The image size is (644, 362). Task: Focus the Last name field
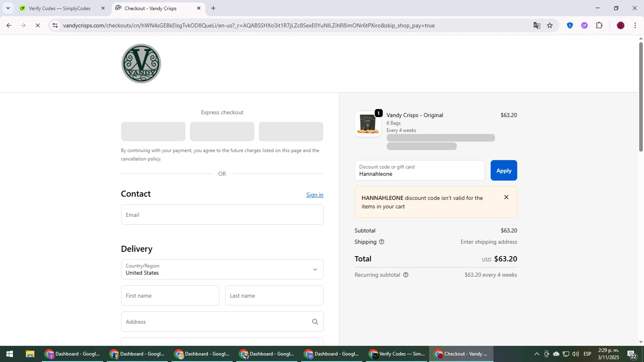point(274,296)
